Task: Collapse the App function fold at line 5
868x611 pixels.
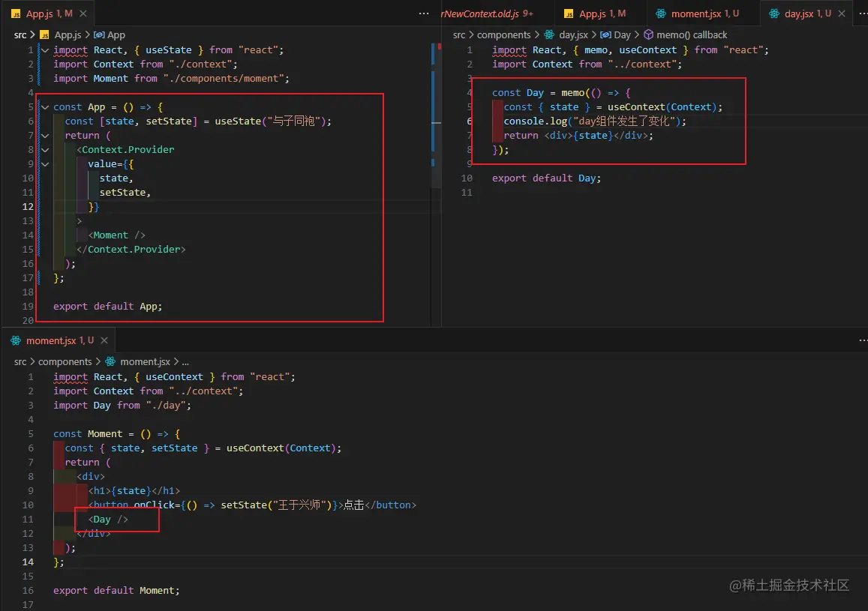Action: tap(46, 106)
